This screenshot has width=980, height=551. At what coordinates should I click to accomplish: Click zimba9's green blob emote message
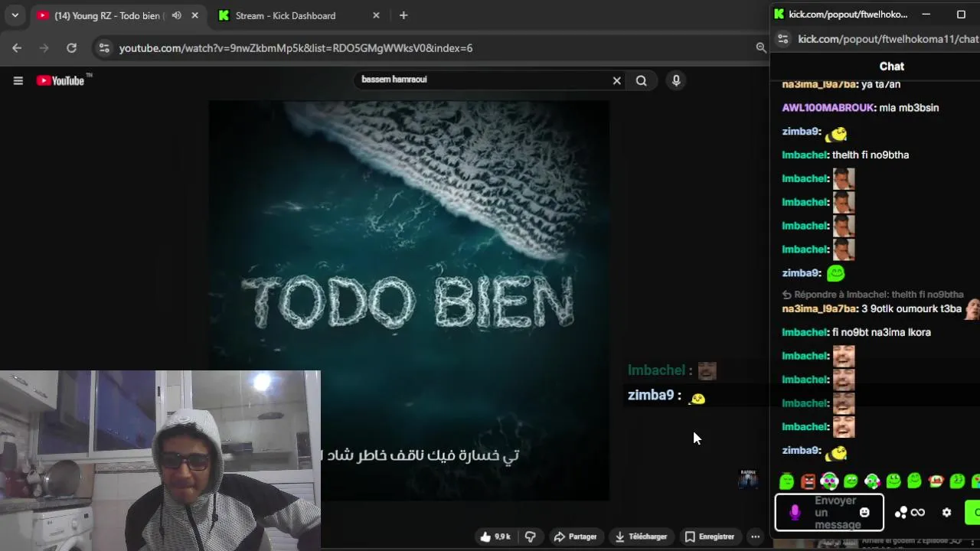point(835,273)
